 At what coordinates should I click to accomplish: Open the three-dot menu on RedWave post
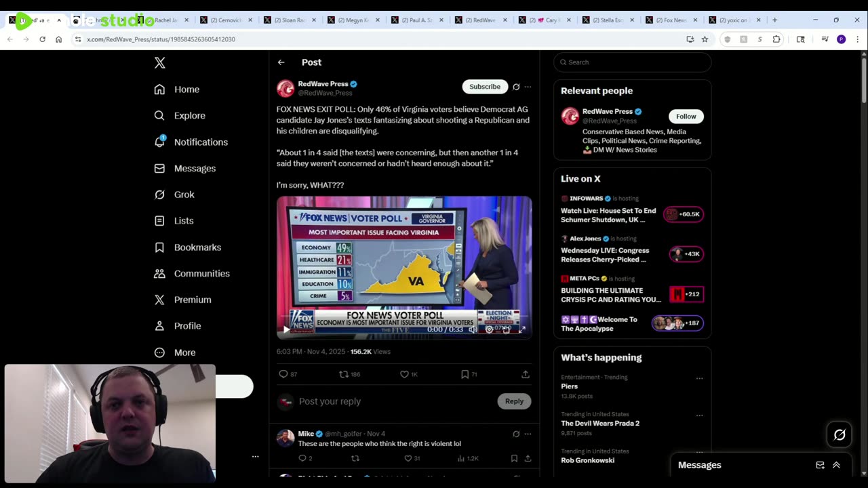point(528,87)
